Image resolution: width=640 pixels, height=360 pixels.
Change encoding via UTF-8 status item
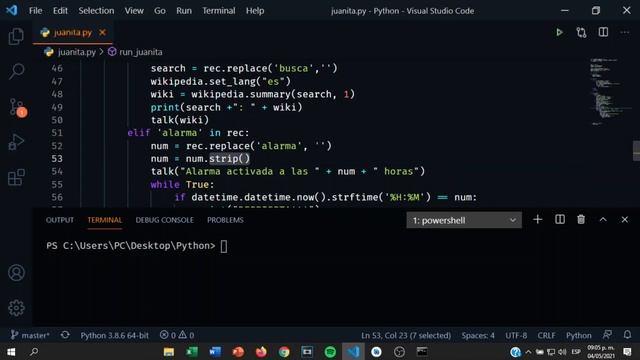tap(516, 335)
